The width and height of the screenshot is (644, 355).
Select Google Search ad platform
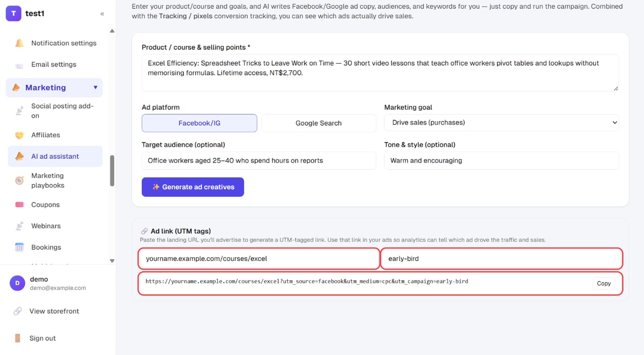tap(319, 123)
